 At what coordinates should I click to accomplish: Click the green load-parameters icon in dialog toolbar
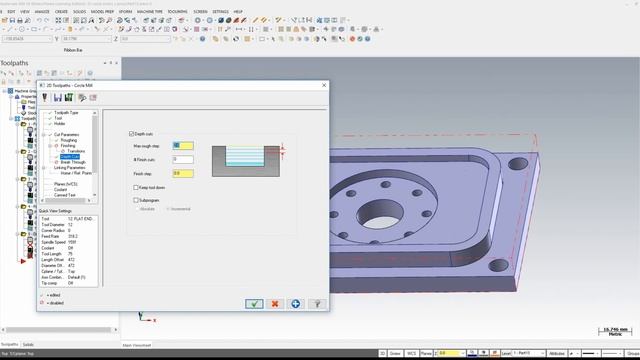click(69, 98)
